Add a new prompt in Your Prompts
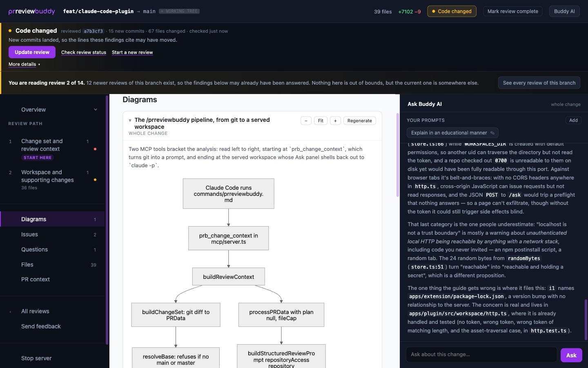The height and width of the screenshot is (368, 588). tap(573, 120)
